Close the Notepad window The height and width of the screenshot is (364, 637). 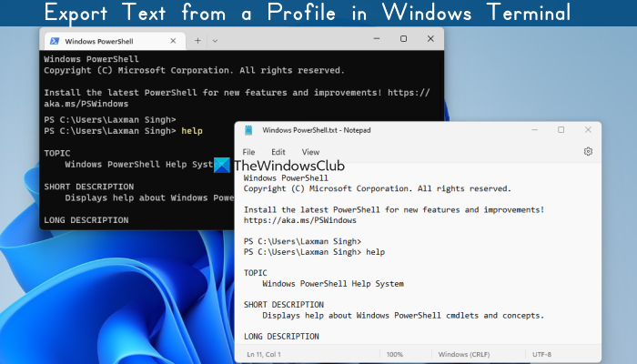tap(588, 129)
